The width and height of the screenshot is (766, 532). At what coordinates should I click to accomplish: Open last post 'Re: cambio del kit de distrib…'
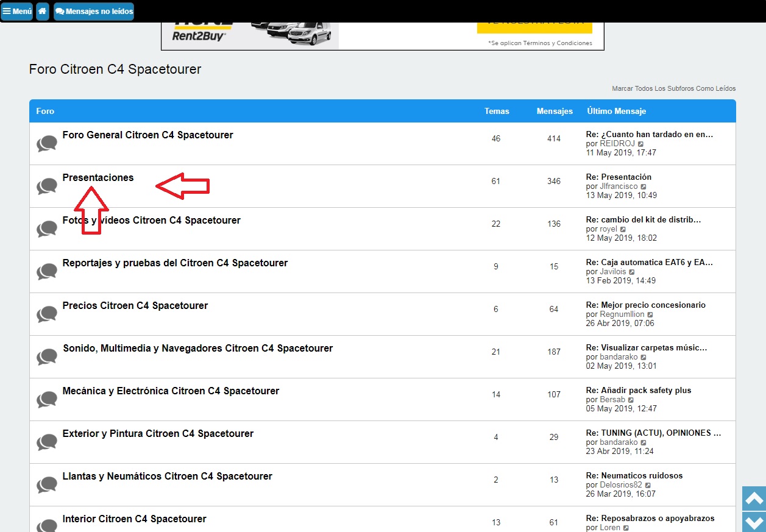644,219
